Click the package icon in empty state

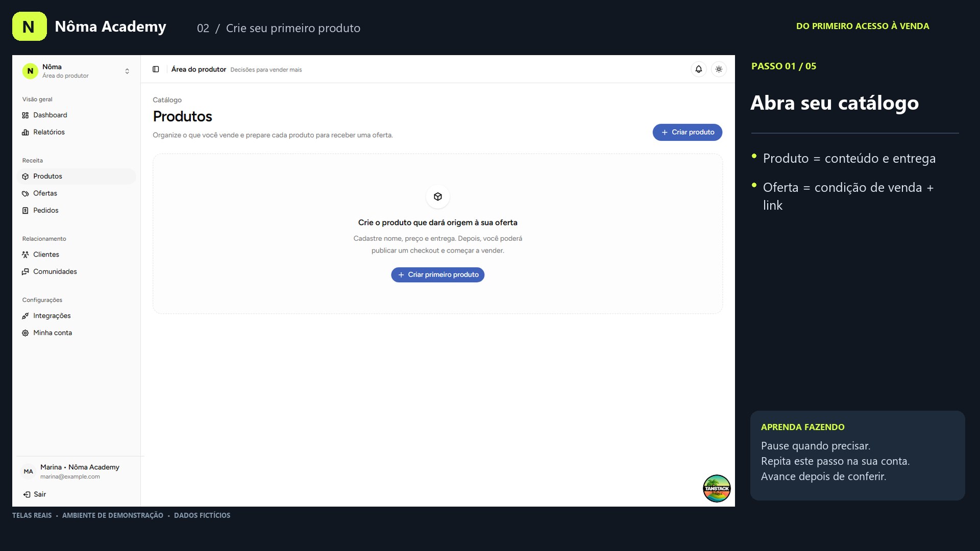tap(438, 197)
